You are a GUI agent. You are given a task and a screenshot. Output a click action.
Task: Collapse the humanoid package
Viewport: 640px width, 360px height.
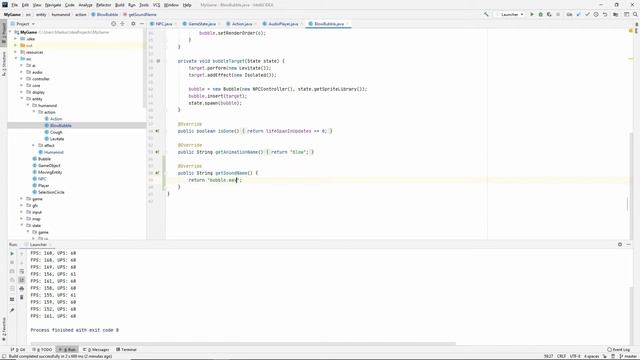(x=28, y=105)
